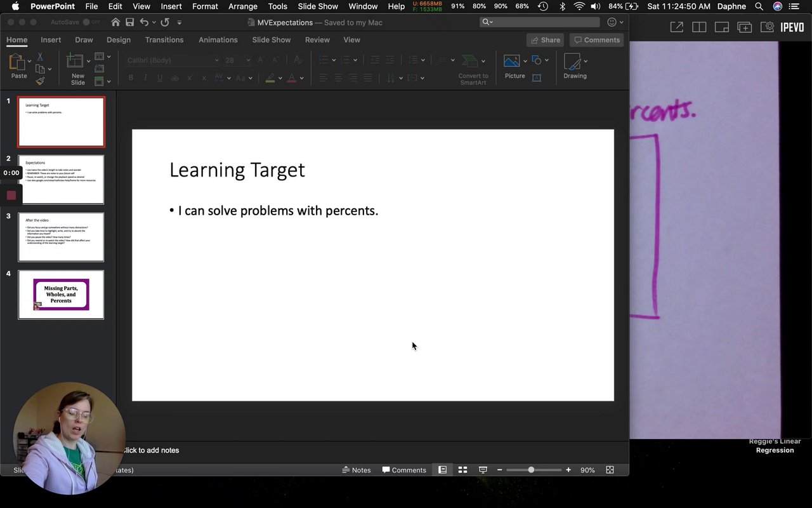Click the search field in title bar
This screenshot has width=812, height=508.
click(x=540, y=22)
